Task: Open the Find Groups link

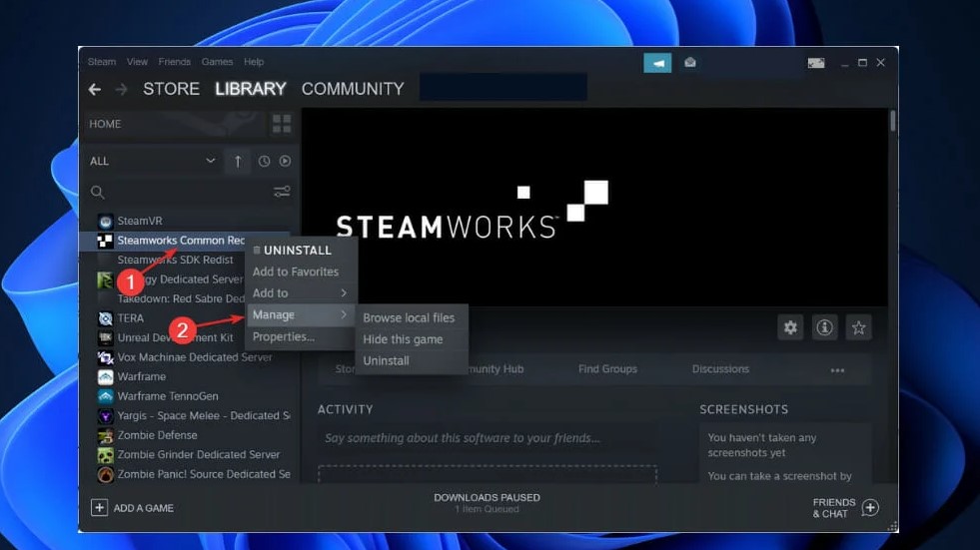Action: (607, 369)
